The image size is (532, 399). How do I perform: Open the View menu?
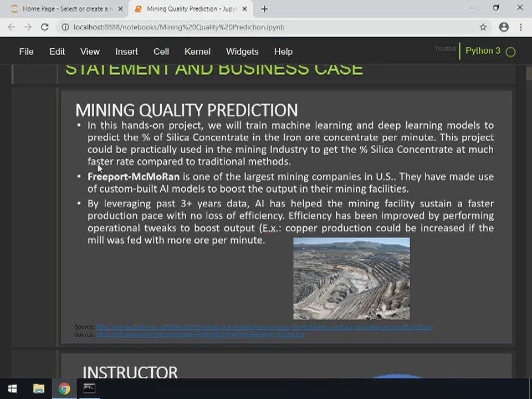pos(90,52)
